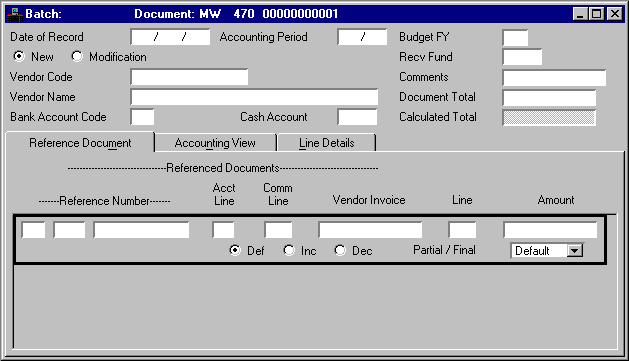Focus the Vendor Name input box
This screenshot has height=361, width=629.
[x=254, y=97]
